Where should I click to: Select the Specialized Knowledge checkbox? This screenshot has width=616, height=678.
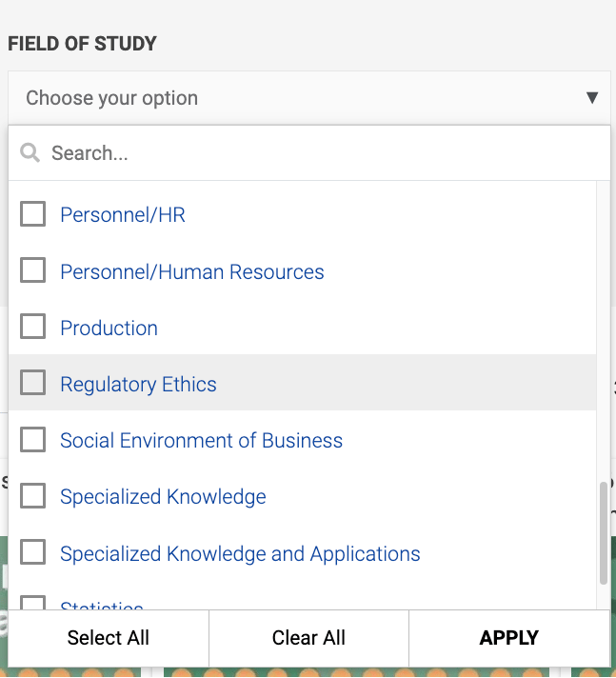(x=33, y=496)
